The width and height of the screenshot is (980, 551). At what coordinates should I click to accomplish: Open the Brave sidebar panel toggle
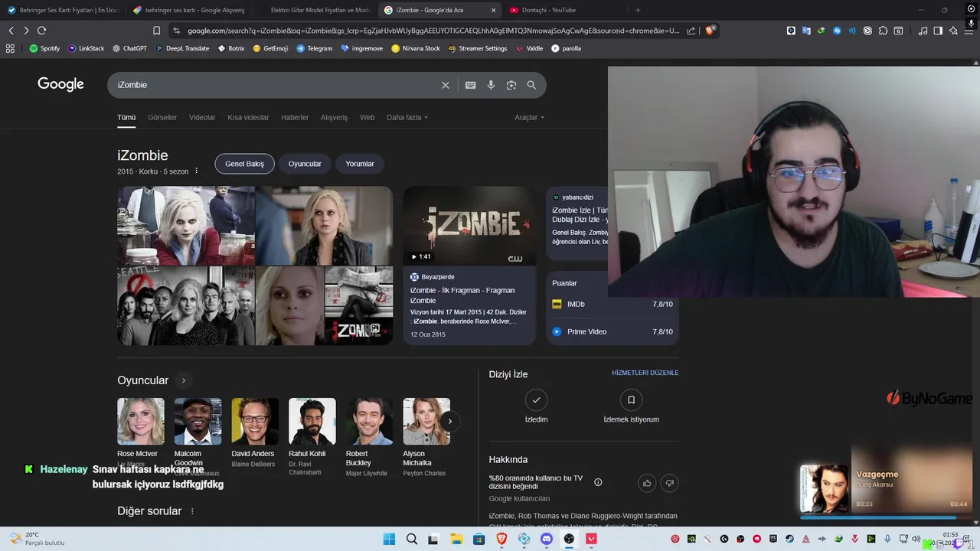938,31
